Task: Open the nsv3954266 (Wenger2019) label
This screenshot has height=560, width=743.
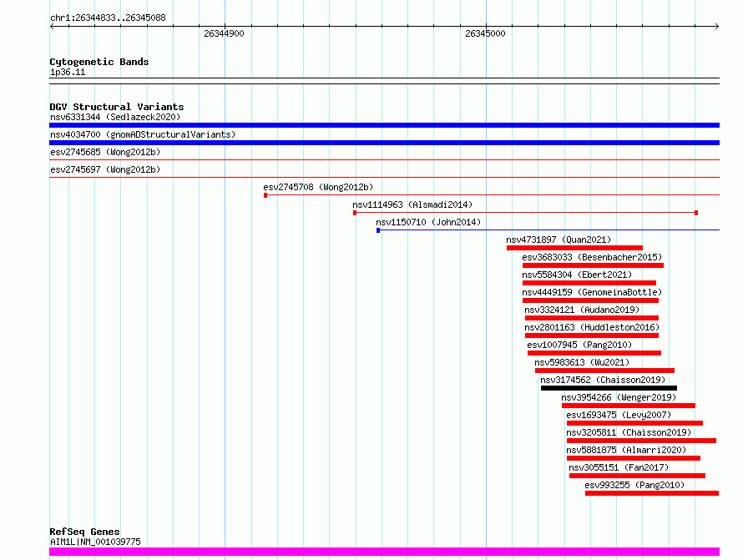Action: (619, 397)
